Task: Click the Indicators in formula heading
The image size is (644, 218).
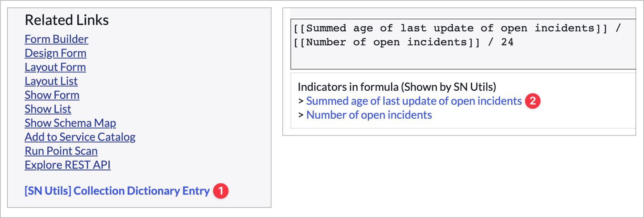Action: [397, 87]
